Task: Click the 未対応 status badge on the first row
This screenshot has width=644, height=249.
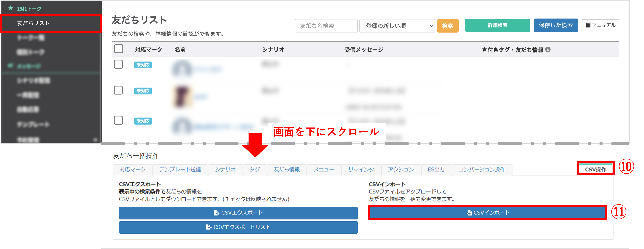Action: [x=143, y=65]
